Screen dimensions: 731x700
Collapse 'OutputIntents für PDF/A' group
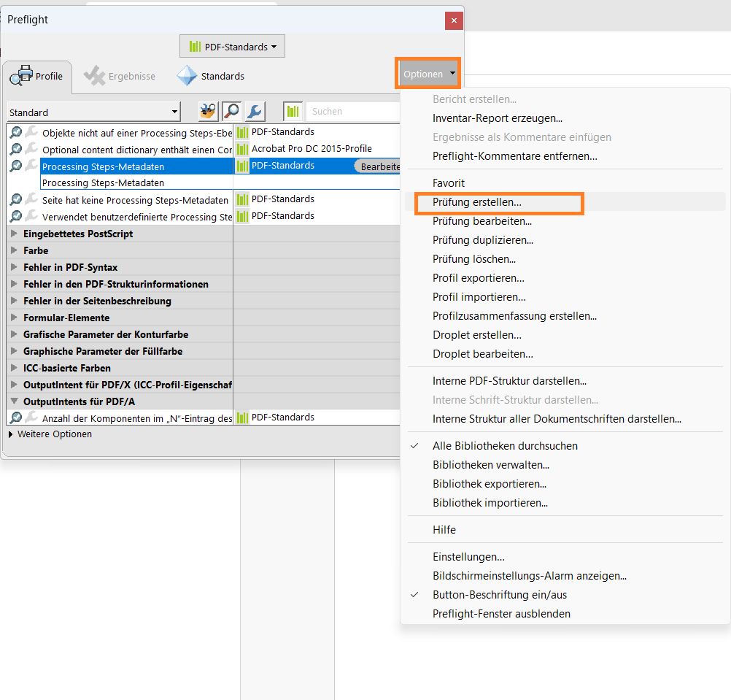click(x=14, y=401)
